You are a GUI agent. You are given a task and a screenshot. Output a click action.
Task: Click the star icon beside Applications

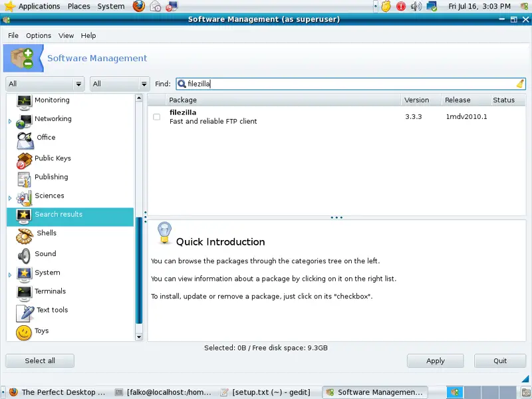pyautogui.click(x=9, y=6)
